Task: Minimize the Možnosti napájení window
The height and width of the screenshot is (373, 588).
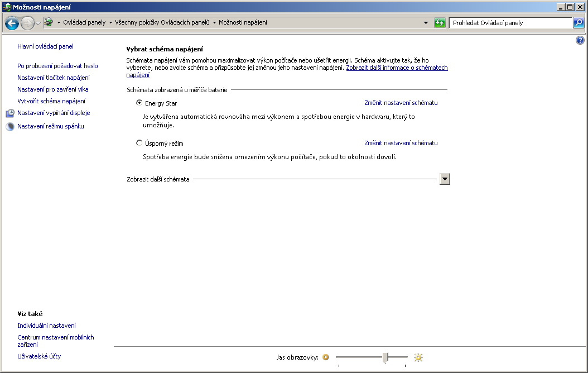Action: pos(561,7)
